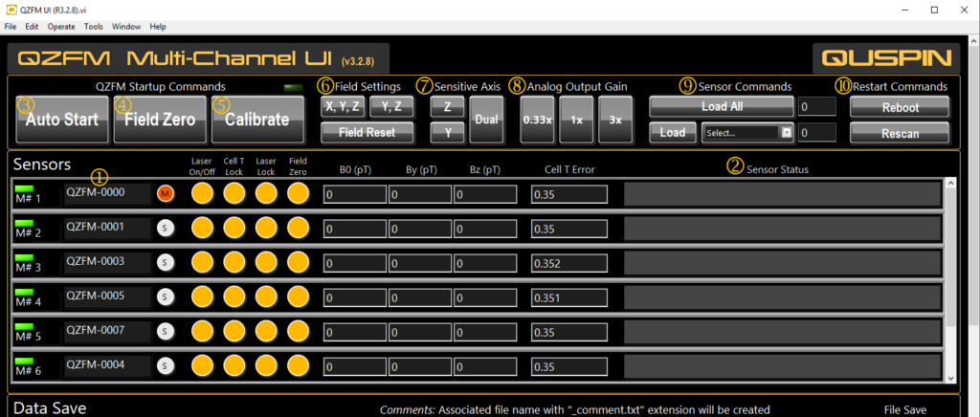Click By (pT) field for QZFM-0001
The image size is (980, 417).
pyautogui.click(x=419, y=230)
